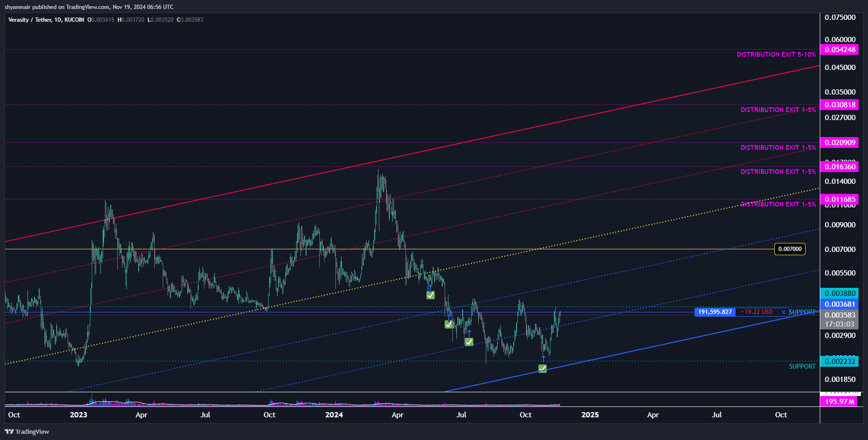Click the 195.97 M volume label
Image resolution: width=868 pixels, height=440 pixels.
pyautogui.click(x=839, y=402)
